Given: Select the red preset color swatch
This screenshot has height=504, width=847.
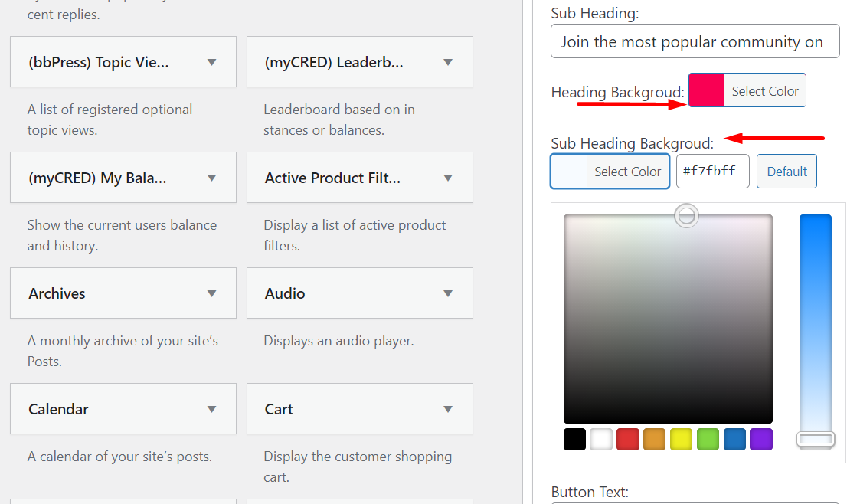Looking at the screenshot, I should pyautogui.click(x=628, y=439).
